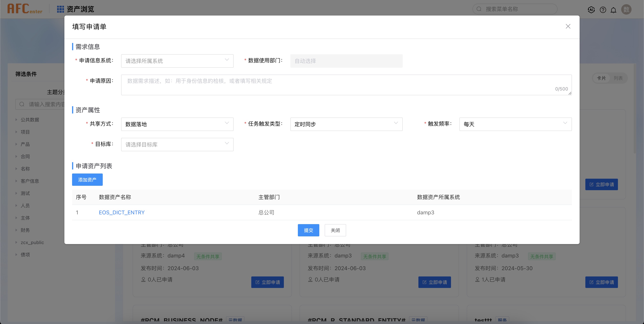Open the 目标库 dropdown
Image resolution: width=644 pixels, height=324 pixels.
177,145
